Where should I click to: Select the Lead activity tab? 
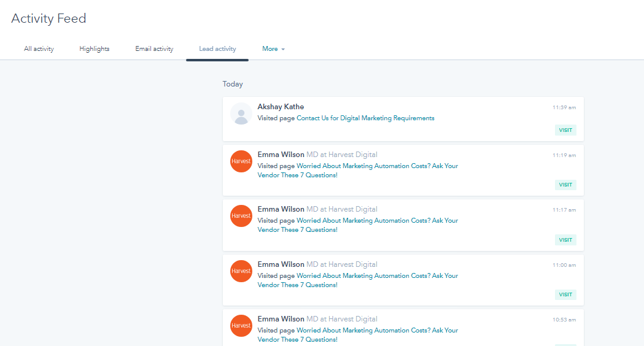(x=217, y=49)
